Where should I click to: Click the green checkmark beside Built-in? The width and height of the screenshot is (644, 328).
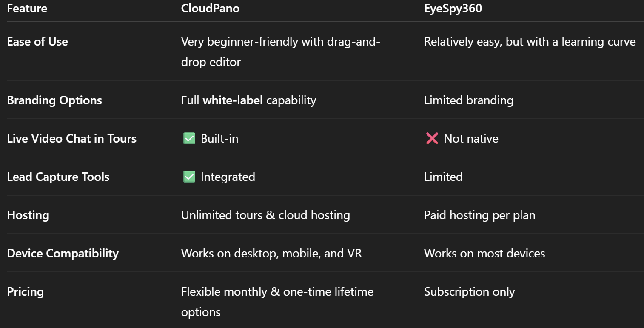(189, 138)
